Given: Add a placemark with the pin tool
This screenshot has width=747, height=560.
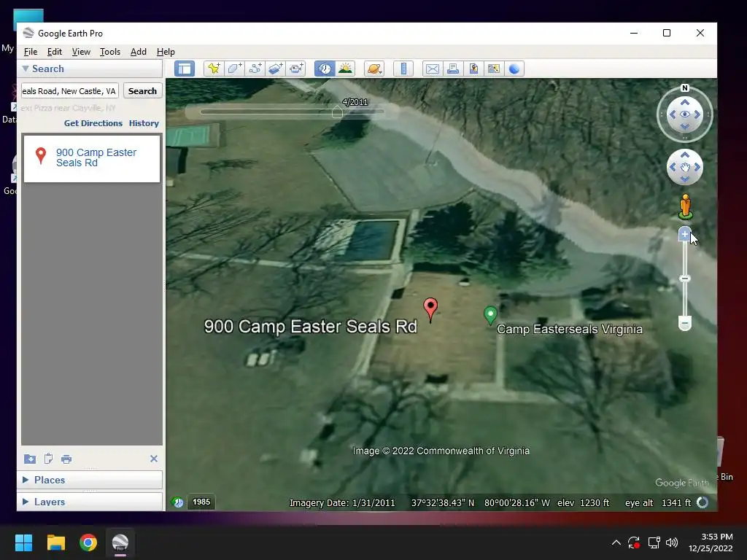Looking at the screenshot, I should (x=214, y=69).
